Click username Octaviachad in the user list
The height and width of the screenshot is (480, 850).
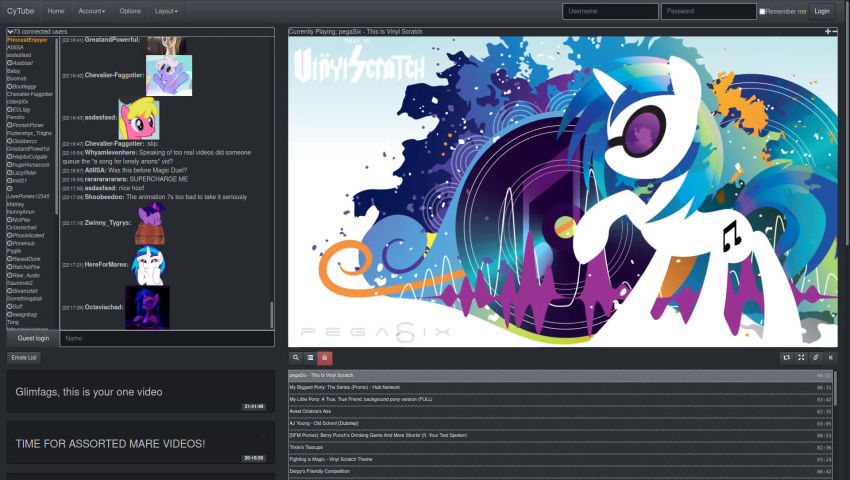click(22, 228)
